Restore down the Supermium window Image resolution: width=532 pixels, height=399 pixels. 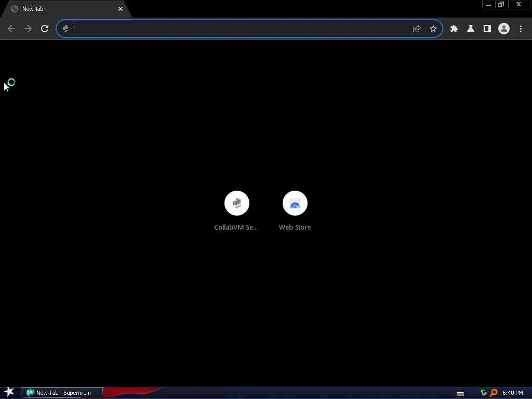point(501,5)
